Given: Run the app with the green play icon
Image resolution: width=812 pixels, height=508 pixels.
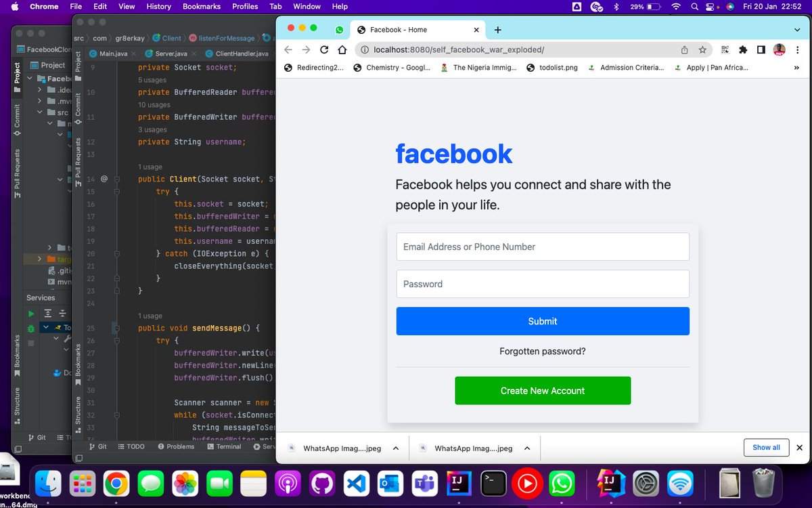Looking at the screenshot, I should pyautogui.click(x=30, y=313).
